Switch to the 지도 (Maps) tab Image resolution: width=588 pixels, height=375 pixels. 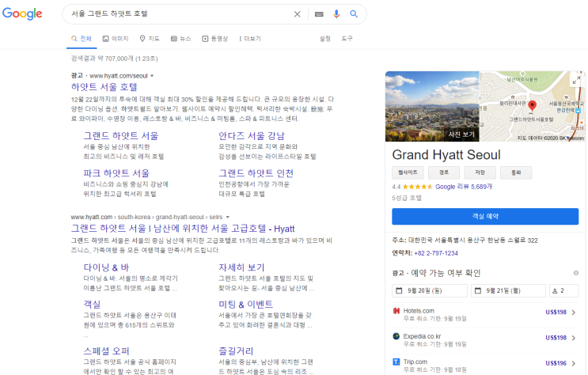pos(150,39)
